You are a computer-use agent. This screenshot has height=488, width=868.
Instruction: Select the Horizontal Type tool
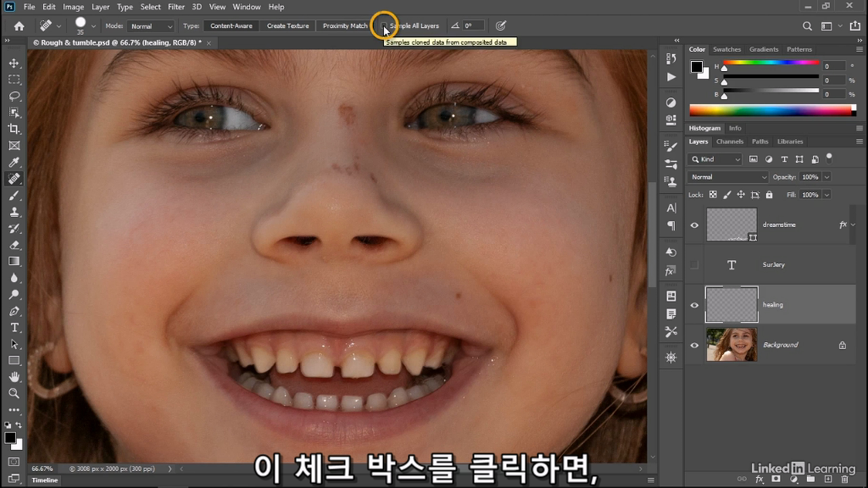tap(14, 327)
